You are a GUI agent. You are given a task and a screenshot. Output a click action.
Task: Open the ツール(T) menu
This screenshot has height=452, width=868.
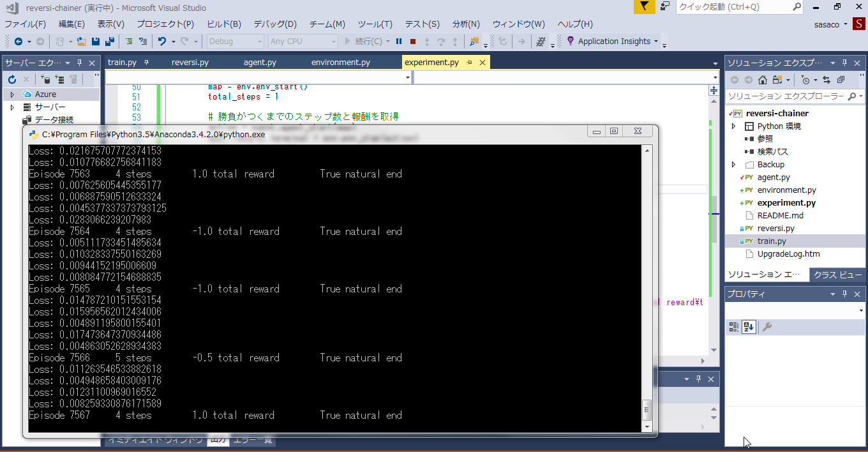click(x=375, y=24)
